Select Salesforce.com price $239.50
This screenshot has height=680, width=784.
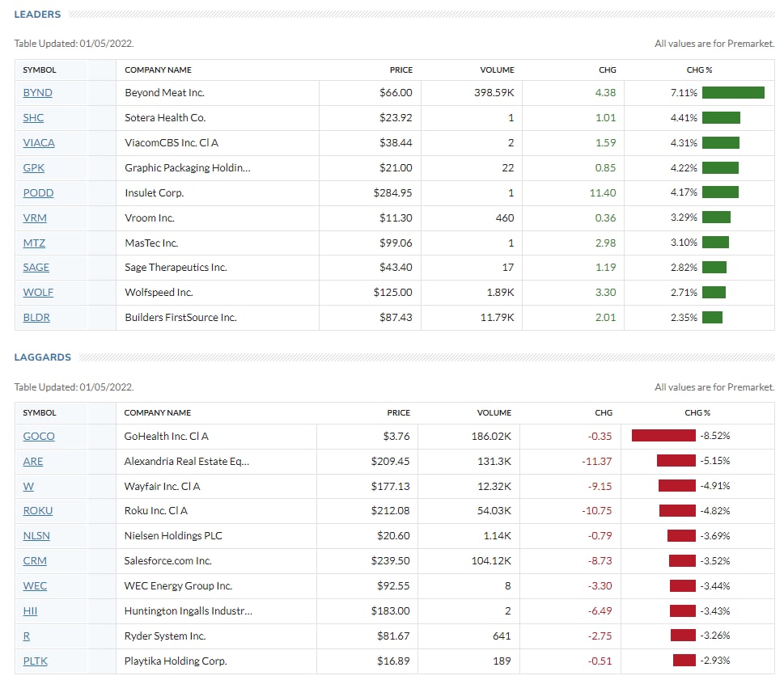pyautogui.click(x=390, y=560)
